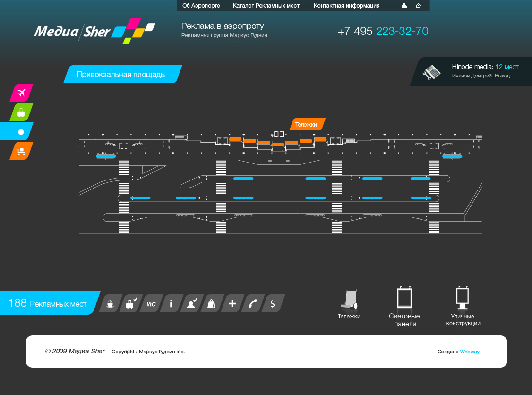
Task: Open Каталог Рекламных мест menu item
Action: click(266, 6)
